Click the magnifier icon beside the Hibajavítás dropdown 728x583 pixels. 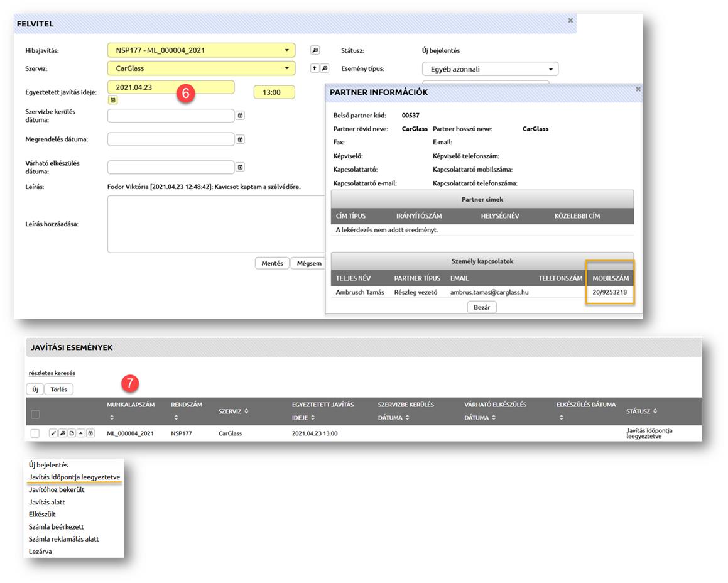tap(315, 50)
